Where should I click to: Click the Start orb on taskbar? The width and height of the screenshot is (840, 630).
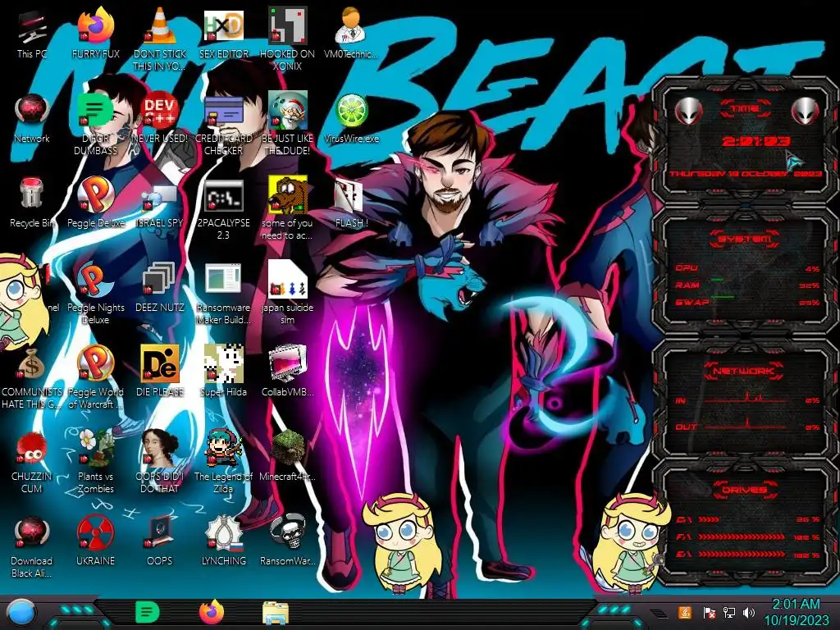tap(21, 612)
